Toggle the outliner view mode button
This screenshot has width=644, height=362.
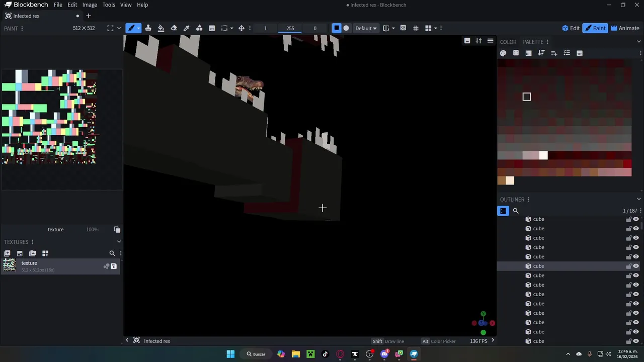[503, 211]
